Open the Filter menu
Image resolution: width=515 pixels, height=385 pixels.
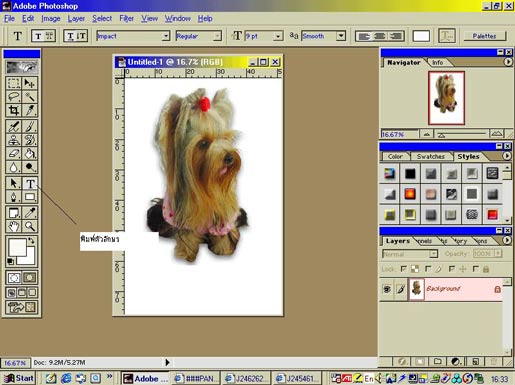(x=126, y=19)
